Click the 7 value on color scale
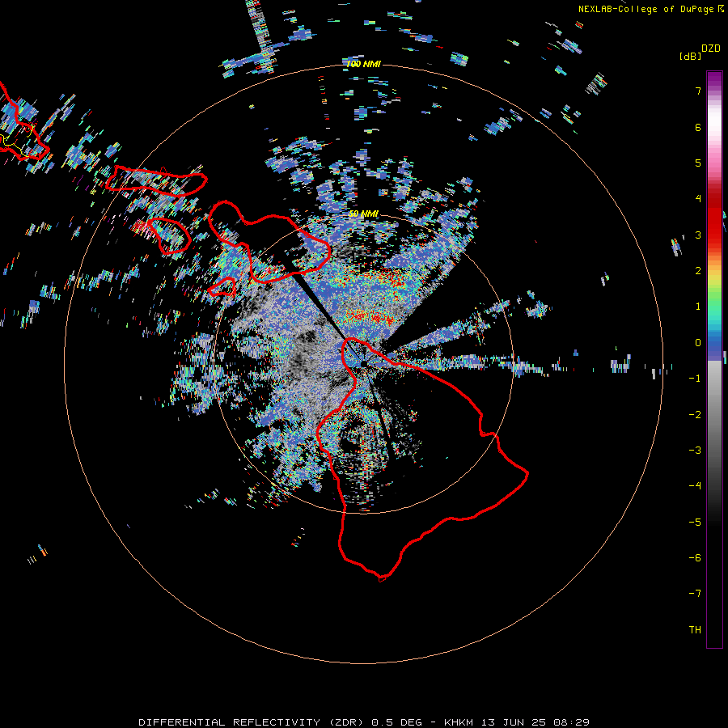 [698, 91]
